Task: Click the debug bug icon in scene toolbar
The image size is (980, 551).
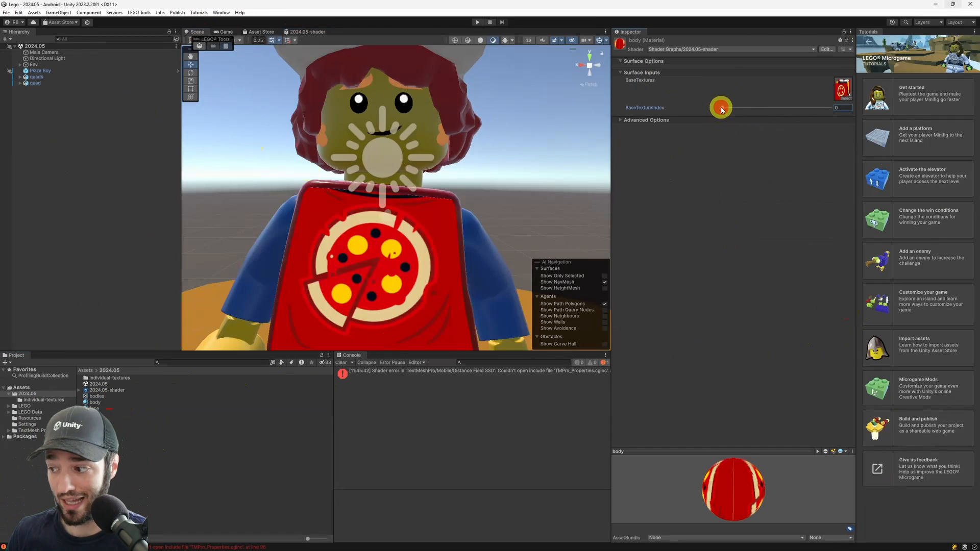Action: click(x=504, y=40)
